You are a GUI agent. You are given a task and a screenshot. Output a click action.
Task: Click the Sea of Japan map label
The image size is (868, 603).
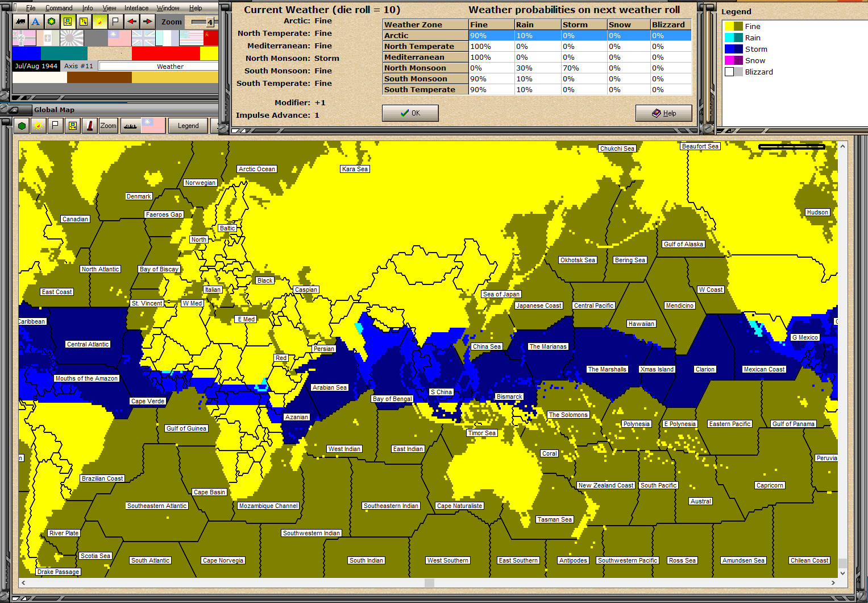click(501, 294)
